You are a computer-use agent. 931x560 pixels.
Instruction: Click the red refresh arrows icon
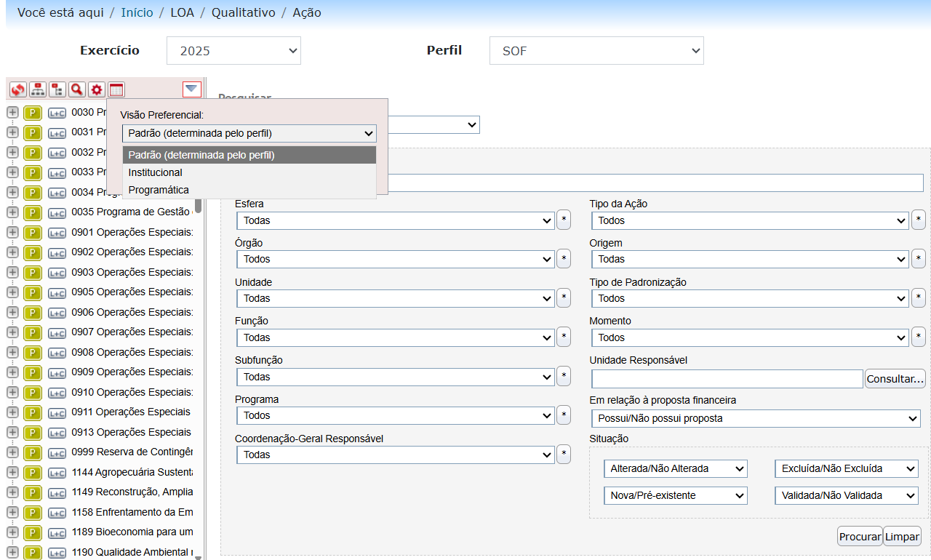coord(17,89)
